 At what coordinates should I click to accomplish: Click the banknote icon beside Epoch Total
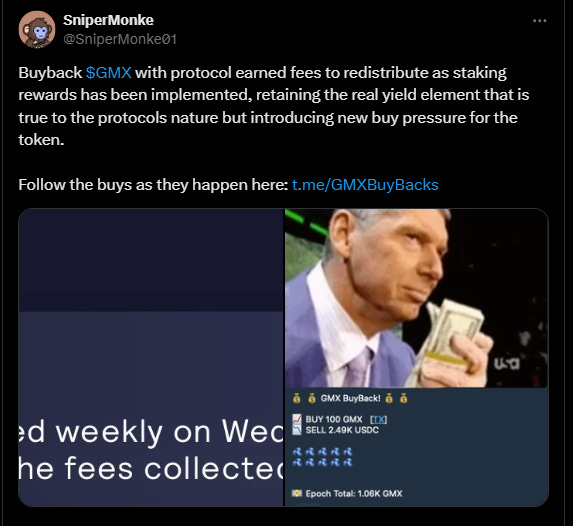point(297,493)
